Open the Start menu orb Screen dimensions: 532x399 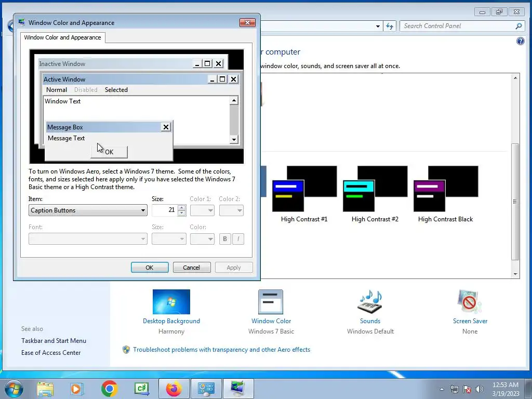point(14,389)
